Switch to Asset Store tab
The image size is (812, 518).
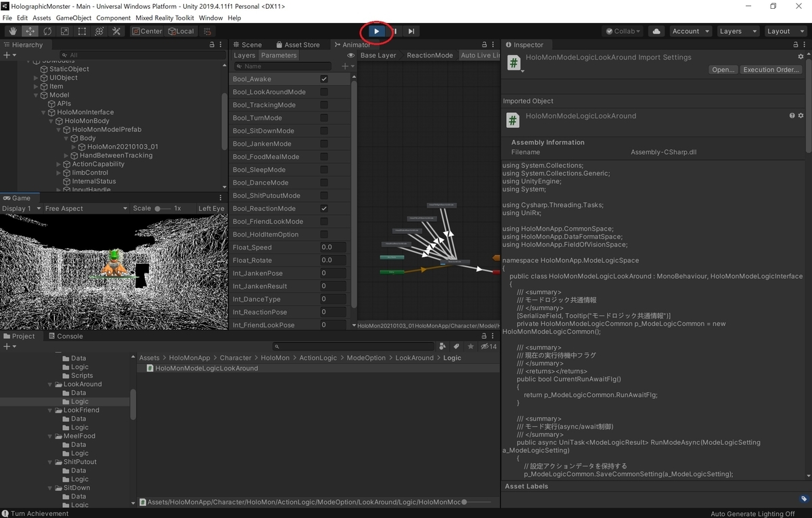pos(296,45)
